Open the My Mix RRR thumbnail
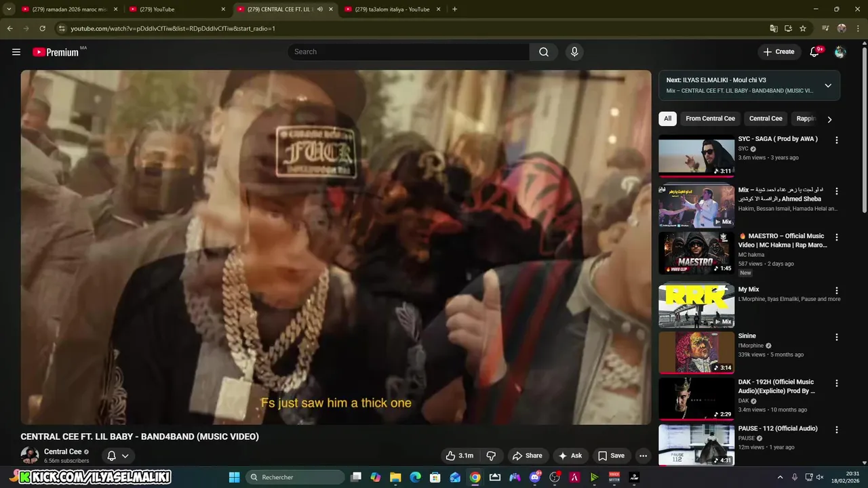Viewport: 868px width, 488px height. tap(696, 306)
